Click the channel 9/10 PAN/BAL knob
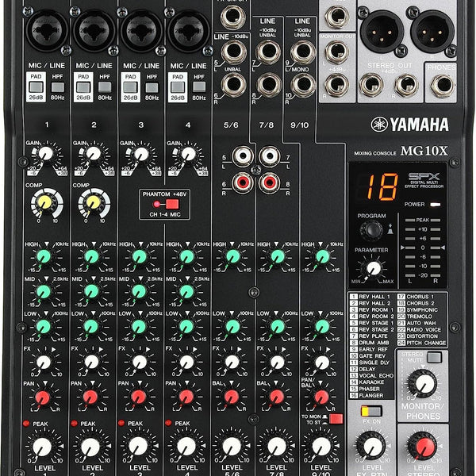 coord(321,397)
